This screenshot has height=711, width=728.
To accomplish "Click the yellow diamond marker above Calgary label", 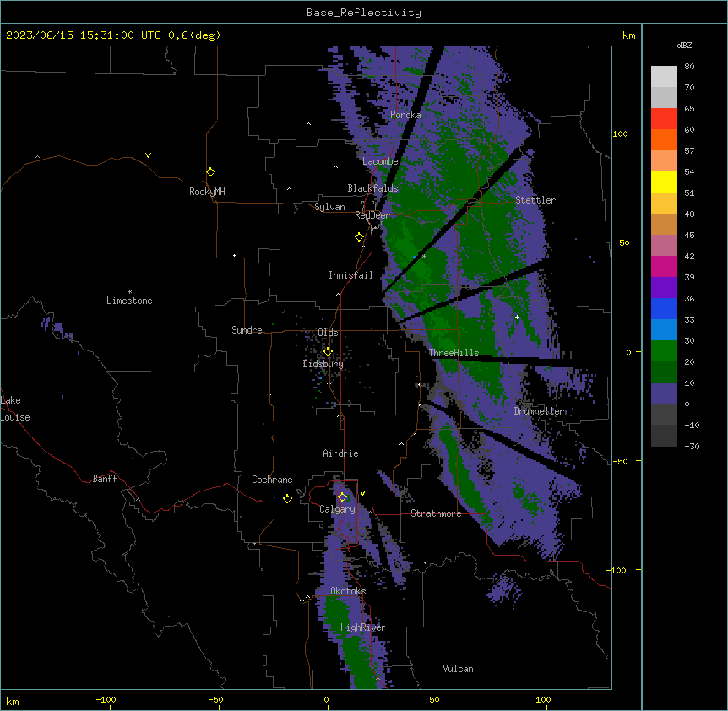I will click(x=342, y=497).
